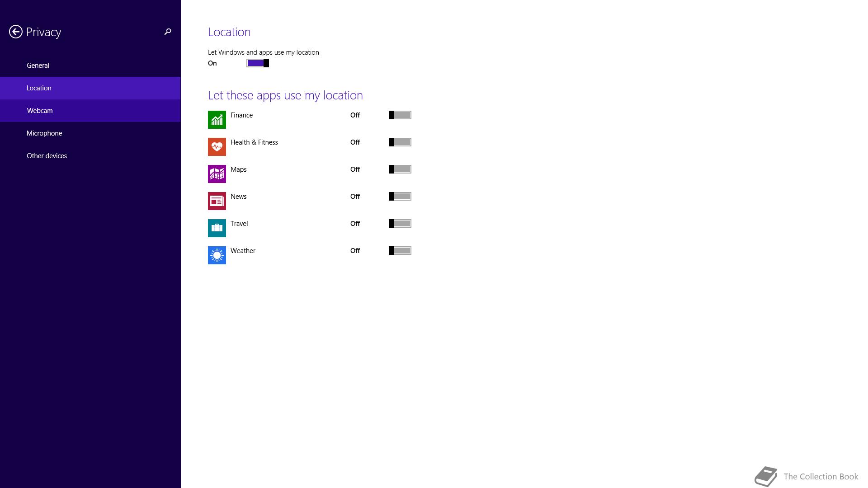Click the Finance app name
This screenshot has width=868, height=488.
(241, 115)
